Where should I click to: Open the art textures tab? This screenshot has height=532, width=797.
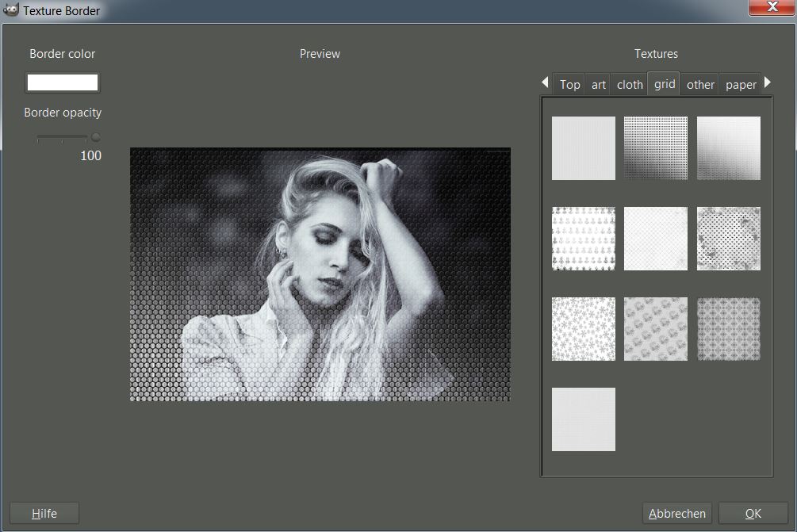point(599,85)
